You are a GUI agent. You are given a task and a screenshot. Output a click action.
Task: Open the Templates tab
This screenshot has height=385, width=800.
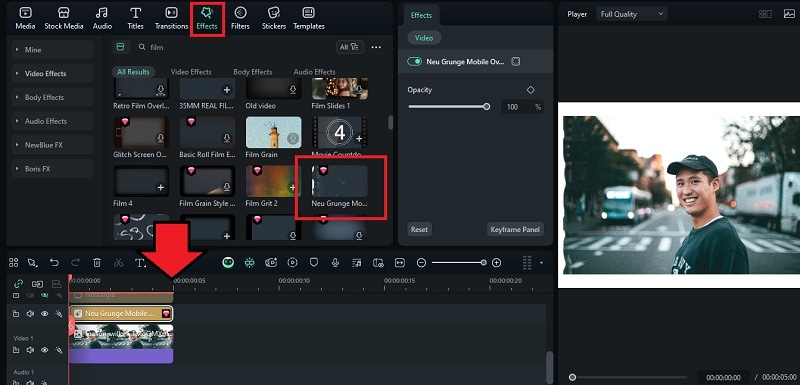309,18
